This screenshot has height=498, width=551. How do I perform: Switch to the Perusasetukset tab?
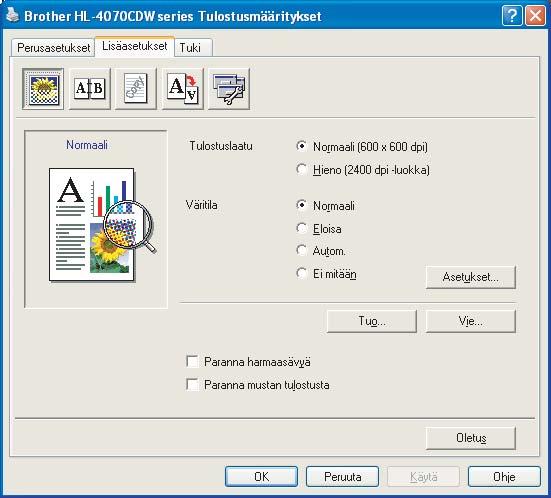tap(53, 48)
